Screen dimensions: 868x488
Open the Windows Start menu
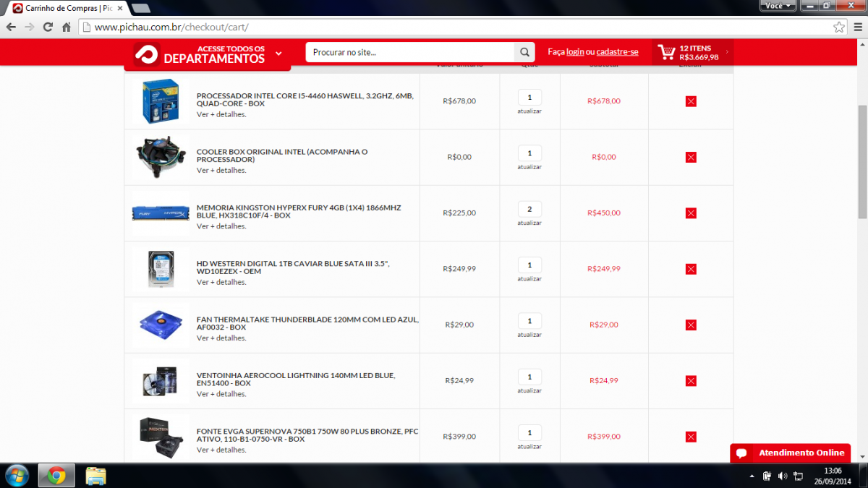(16, 475)
